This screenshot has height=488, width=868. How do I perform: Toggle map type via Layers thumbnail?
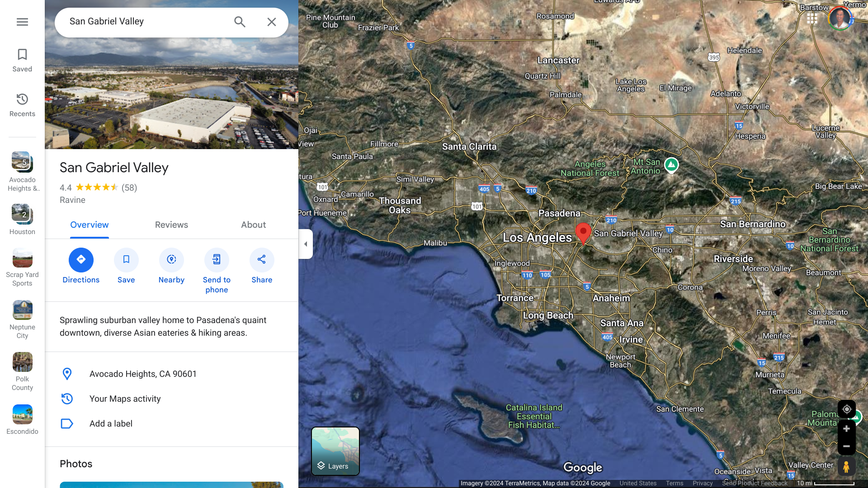pyautogui.click(x=335, y=451)
